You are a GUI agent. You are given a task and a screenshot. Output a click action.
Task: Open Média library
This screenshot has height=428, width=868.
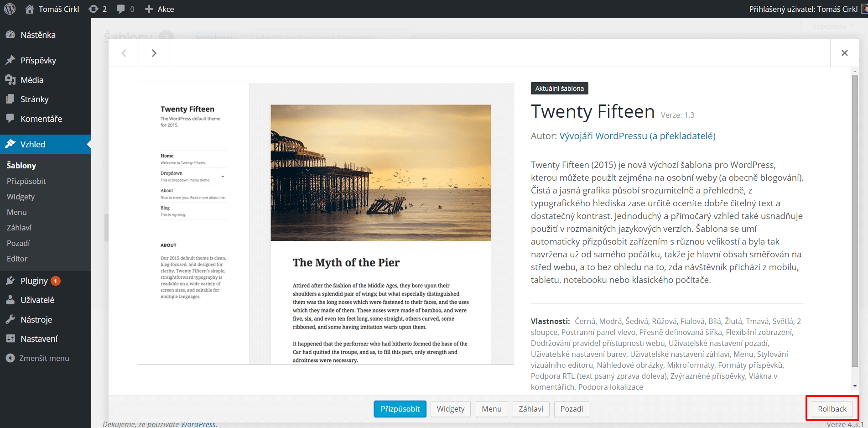click(x=46, y=80)
